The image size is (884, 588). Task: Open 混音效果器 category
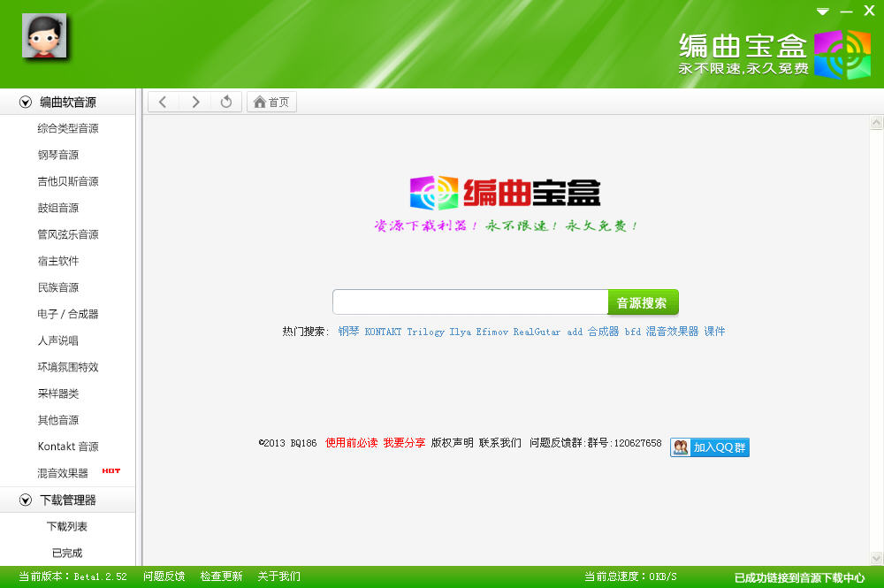coord(63,473)
